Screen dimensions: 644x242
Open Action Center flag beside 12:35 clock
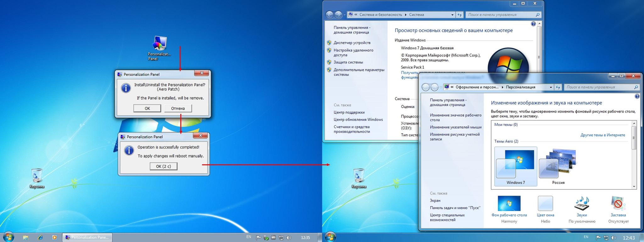(x=258, y=238)
